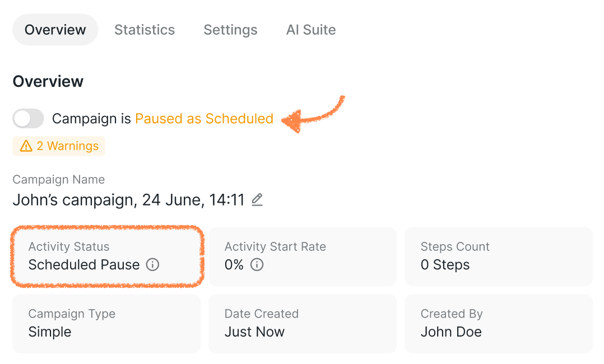Click the Date Created card

[303, 324]
